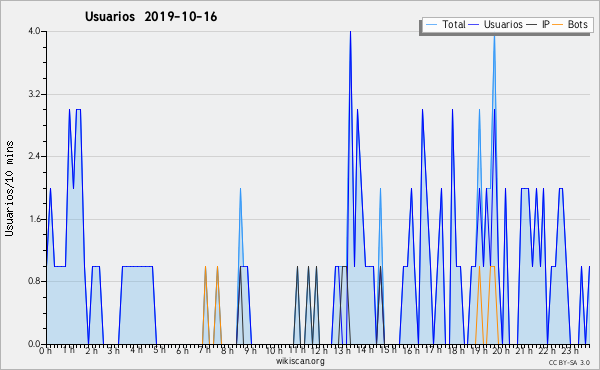Click the 'Usuarios' legend label
Screen dimensions: 600x370
(x=503, y=24)
